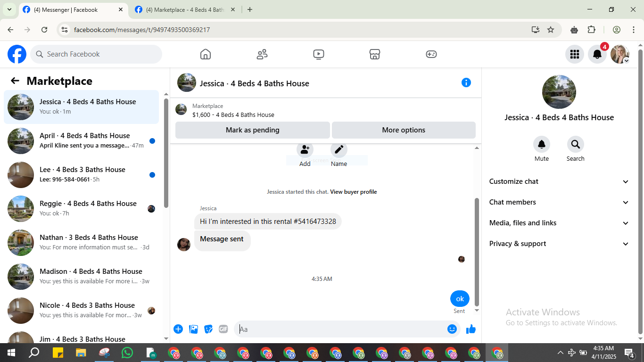This screenshot has width=644, height=362.
Task: Open WhatsApp from the taskbar
Action: pyautogui.click(x=127, y=352)
